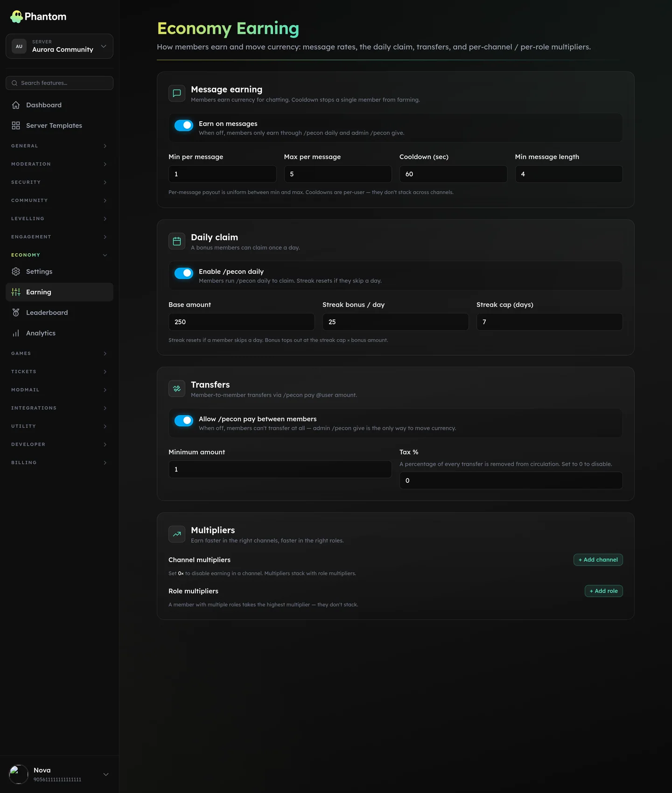
Task: Click the Analytics bar chart icon
Action: click(16, 333)
